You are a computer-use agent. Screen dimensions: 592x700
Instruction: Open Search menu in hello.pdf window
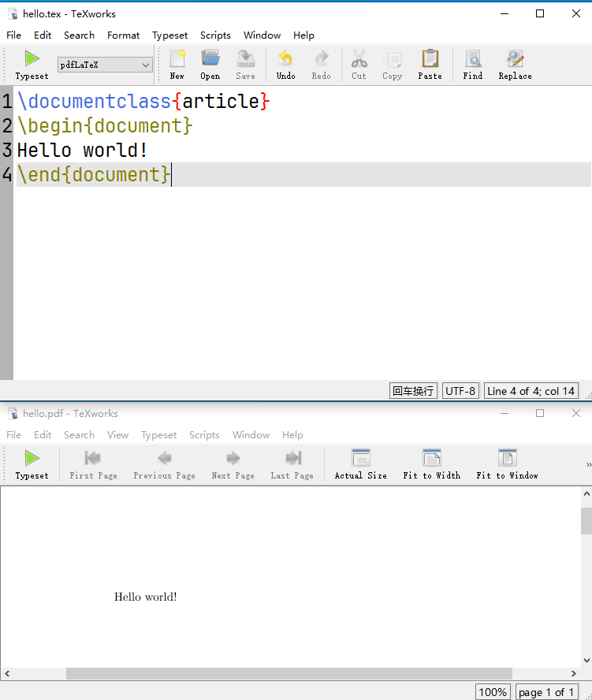pos(79,435)
